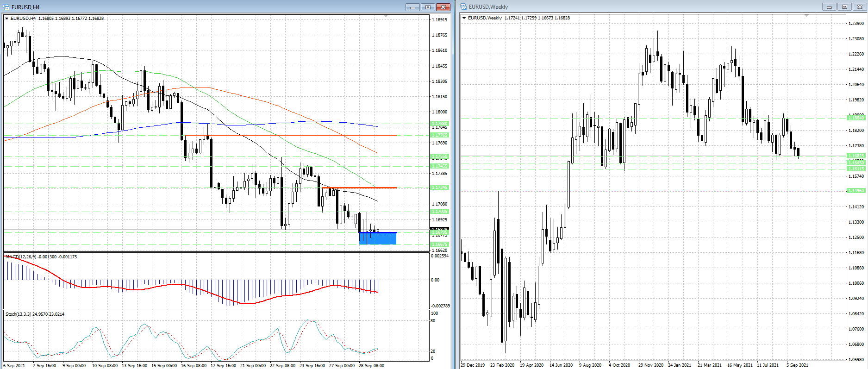
Task: Maximize the EURUSD,Weekly chart window
Action: tap(844, 6)
